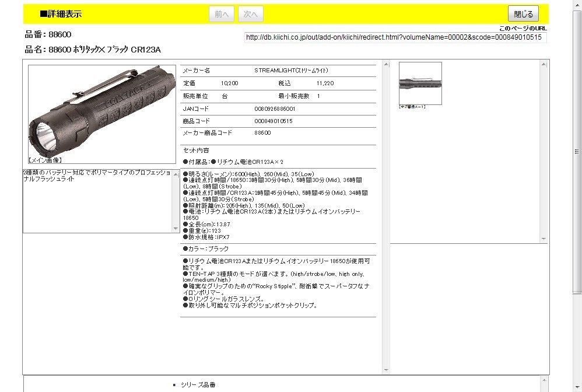This screenshot has height=392, width=582.
Task: Click the 詳細表示 header title
Action: tap(61, 14)
